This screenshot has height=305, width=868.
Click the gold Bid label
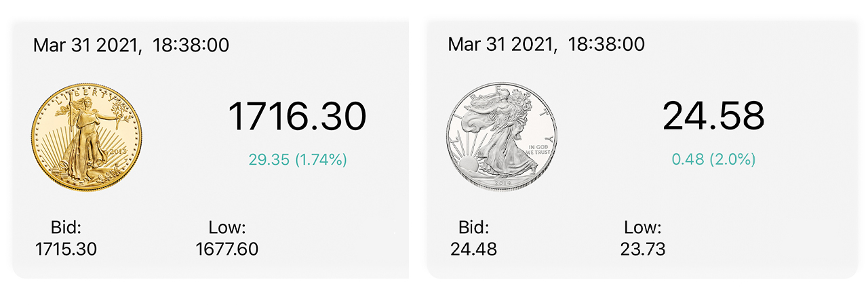click(66, 228)
